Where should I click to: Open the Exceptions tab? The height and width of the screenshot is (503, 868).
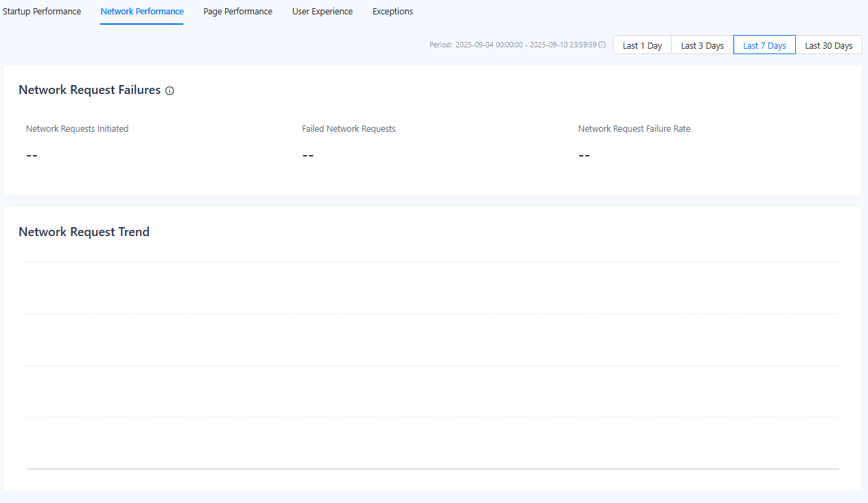click(x=392, y=12)
